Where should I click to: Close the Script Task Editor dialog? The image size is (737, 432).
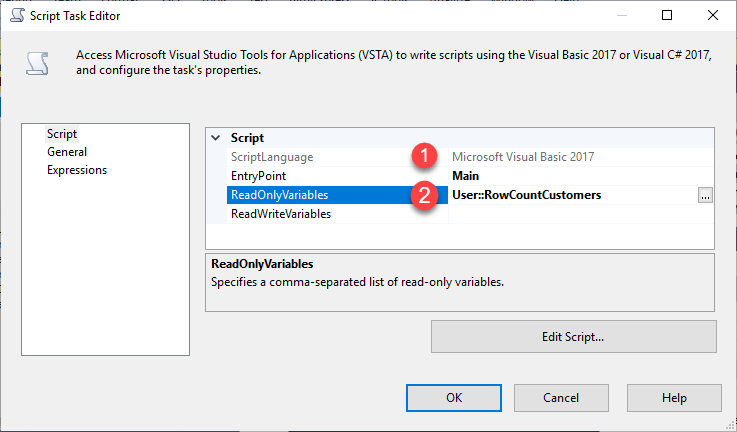coord(711,16)
